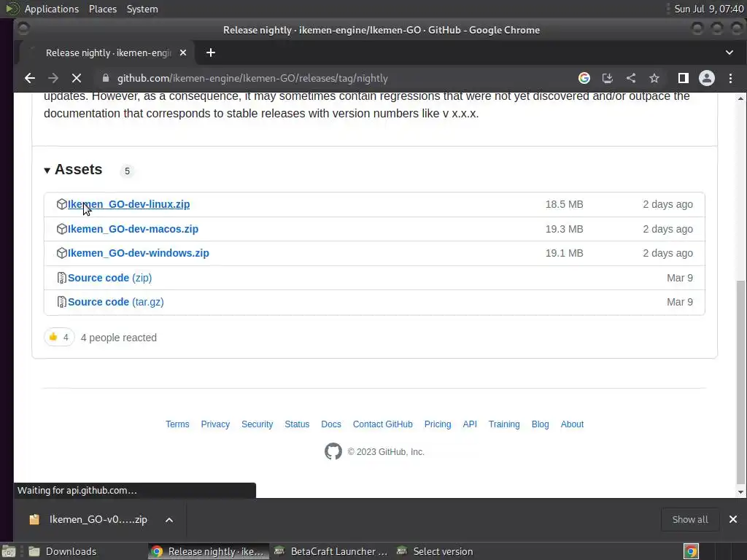This screenshot has height=560, width=747.
Task: Open the System menu
Action: (x=142, y=9)
